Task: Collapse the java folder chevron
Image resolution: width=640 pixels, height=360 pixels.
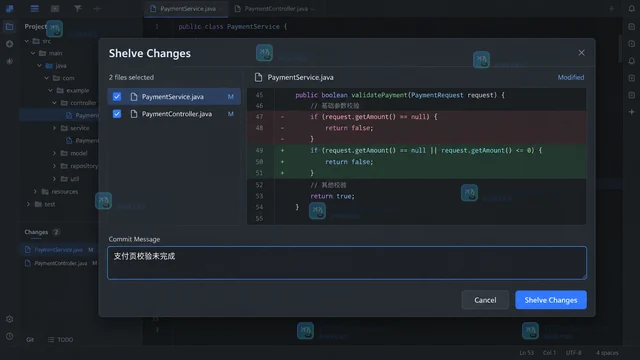Action: [40, 65]
